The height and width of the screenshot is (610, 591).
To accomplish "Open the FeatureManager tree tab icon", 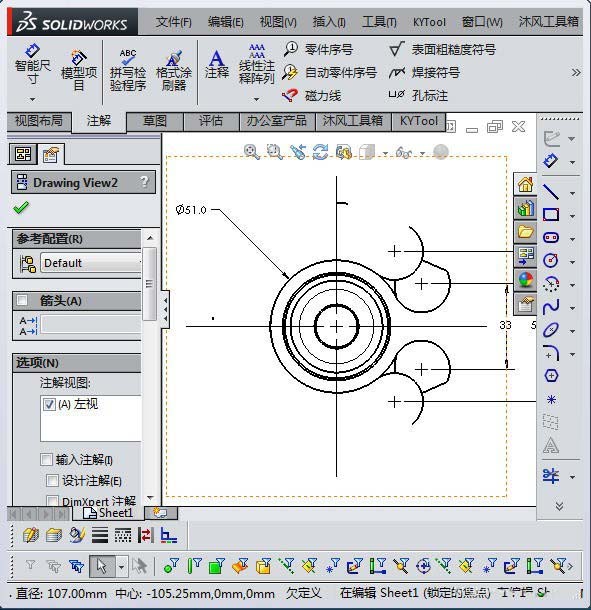I will click(x=23, y=154).
